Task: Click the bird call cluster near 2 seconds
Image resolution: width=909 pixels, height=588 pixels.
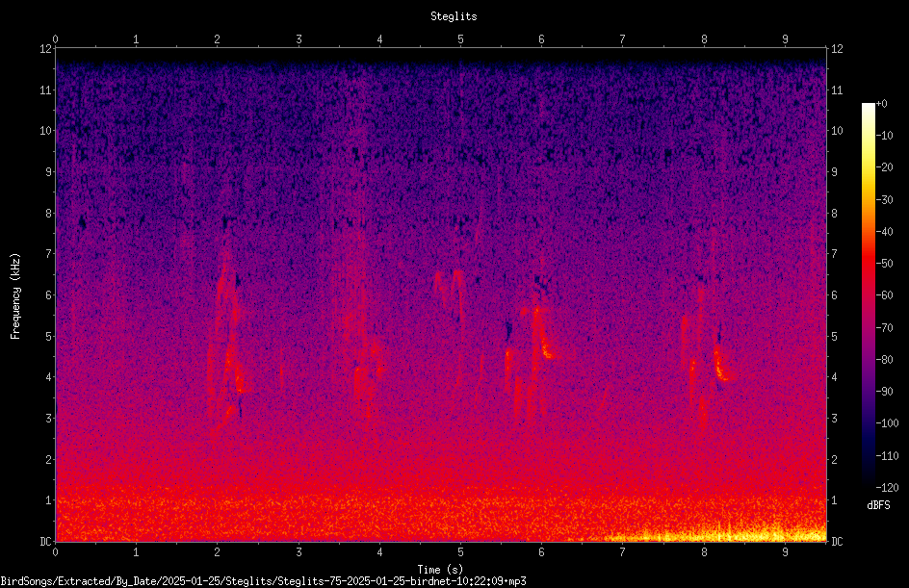Action: pyautogui.click(x=228, y=342)
